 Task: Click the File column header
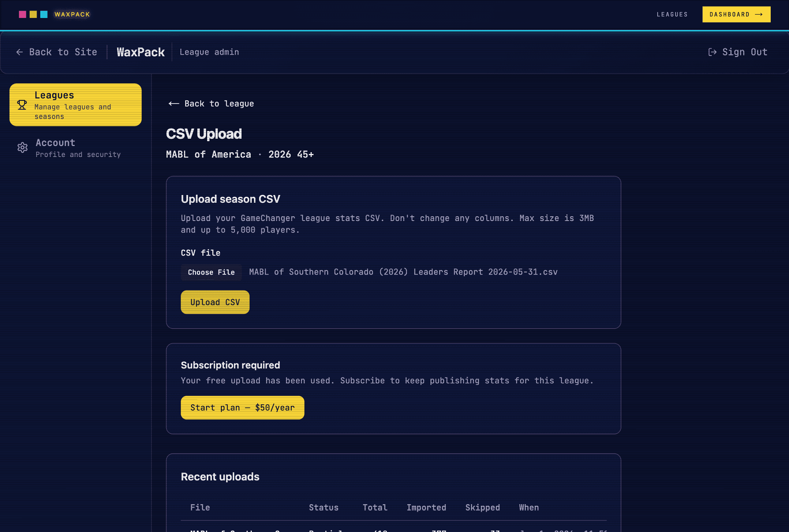(200, 507)
